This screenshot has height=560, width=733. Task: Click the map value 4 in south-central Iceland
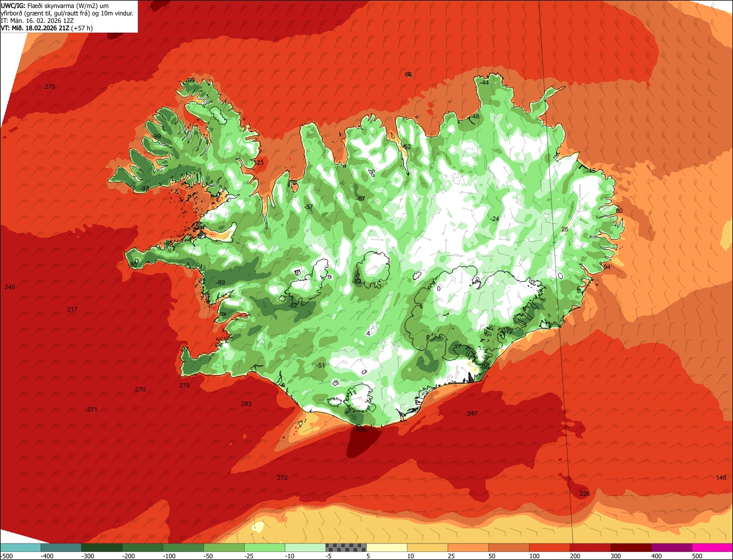coord(368,333)
